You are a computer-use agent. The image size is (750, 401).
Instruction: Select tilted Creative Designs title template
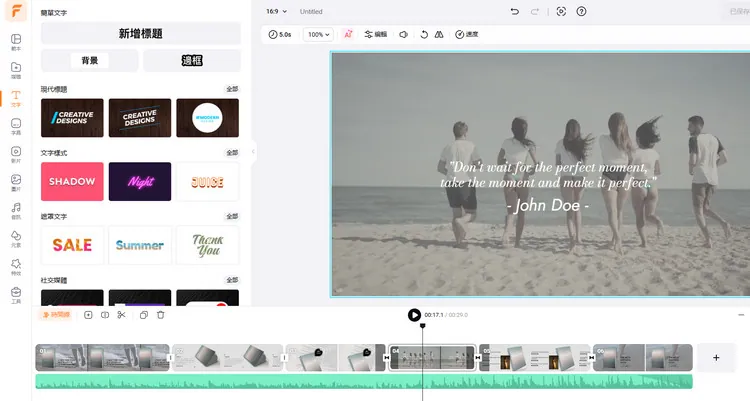140,118
